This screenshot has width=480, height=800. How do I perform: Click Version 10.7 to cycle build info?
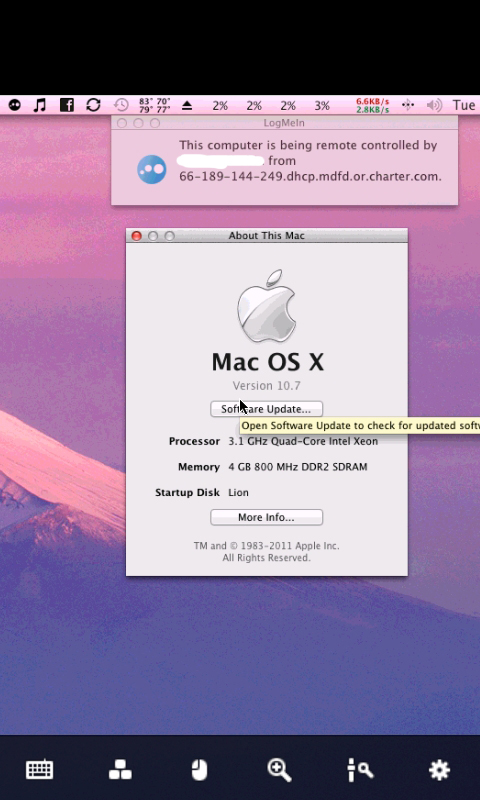(266, 386)
